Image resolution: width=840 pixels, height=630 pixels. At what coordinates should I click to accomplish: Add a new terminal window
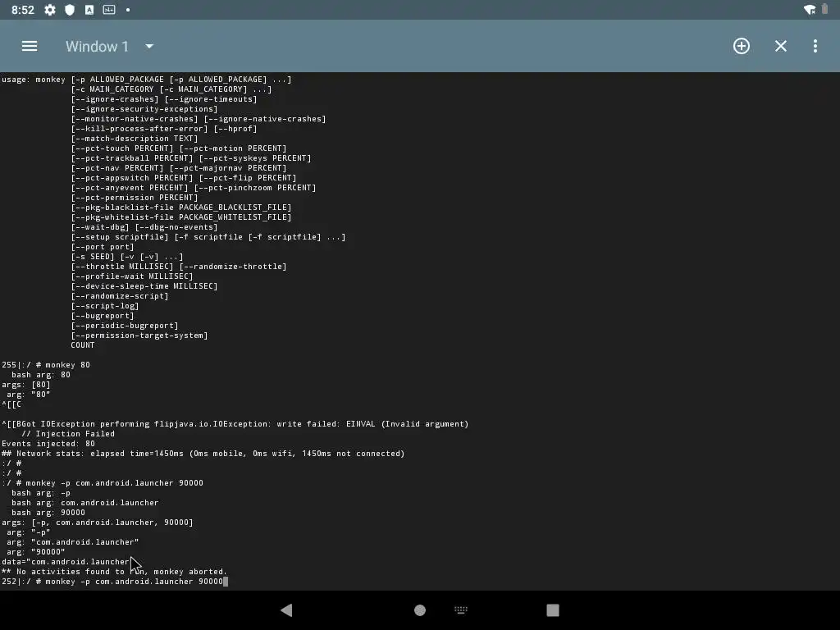click(x=742, y=46)
